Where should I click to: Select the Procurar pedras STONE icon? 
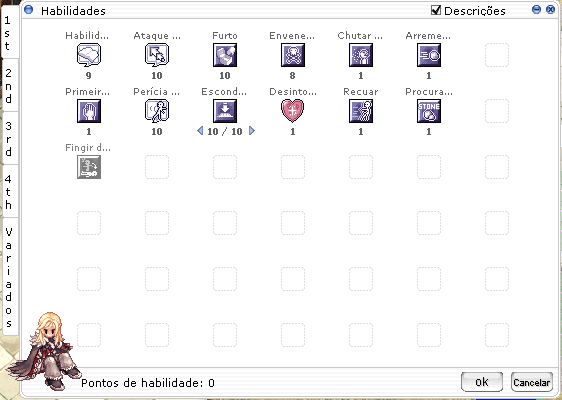click(429, 111)
